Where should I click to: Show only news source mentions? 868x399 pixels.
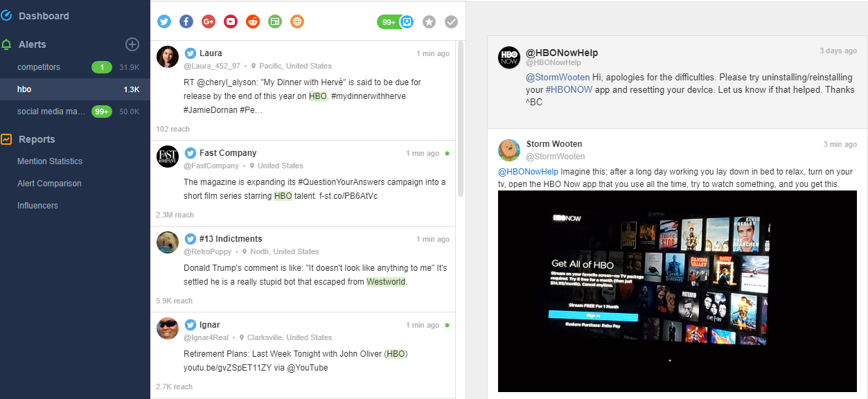275,21
